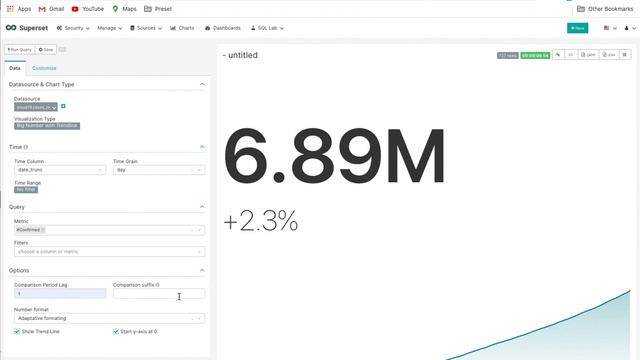This screenshot has width=640, height=360.
Task: Click the green query duration badge
Action: 535,55
